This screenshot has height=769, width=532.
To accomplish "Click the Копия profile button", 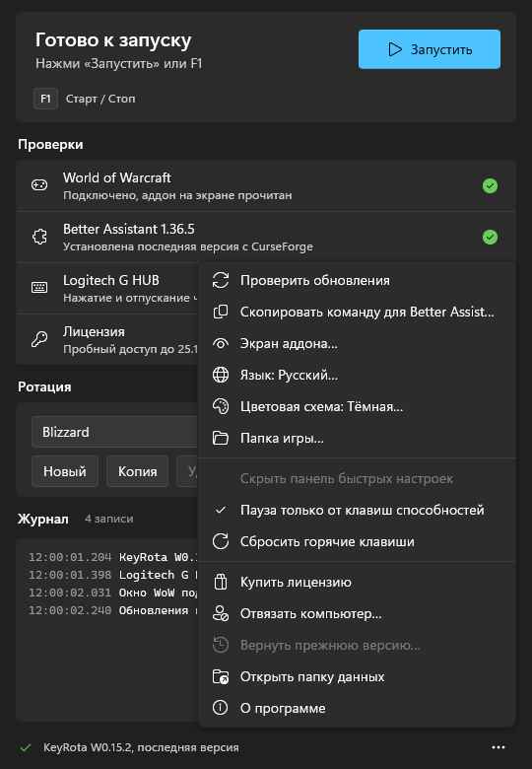I will [x=137, y=471].
